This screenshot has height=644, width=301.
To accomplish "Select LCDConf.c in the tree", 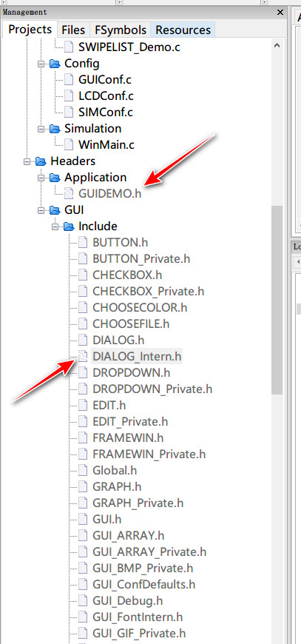I will point(106,95).
